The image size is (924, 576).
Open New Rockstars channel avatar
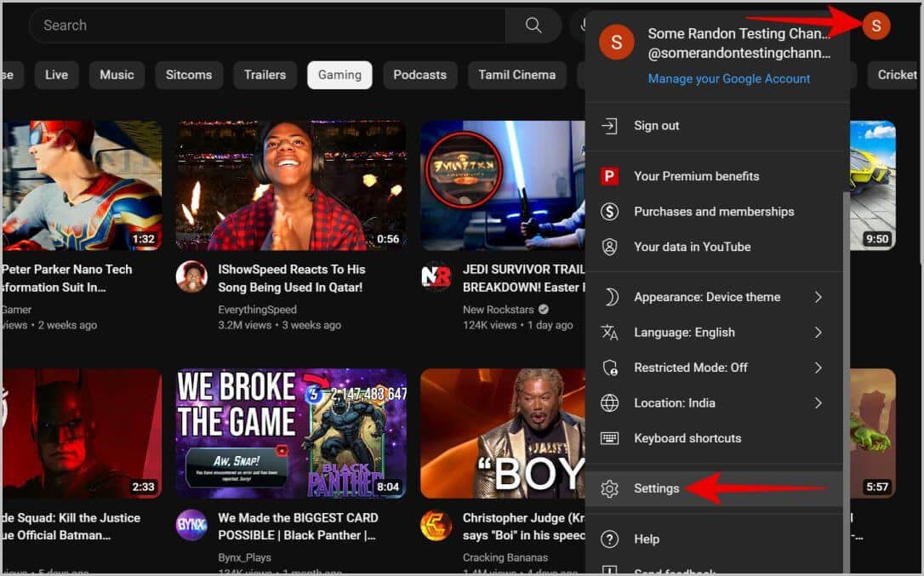[x=436, y=277]
